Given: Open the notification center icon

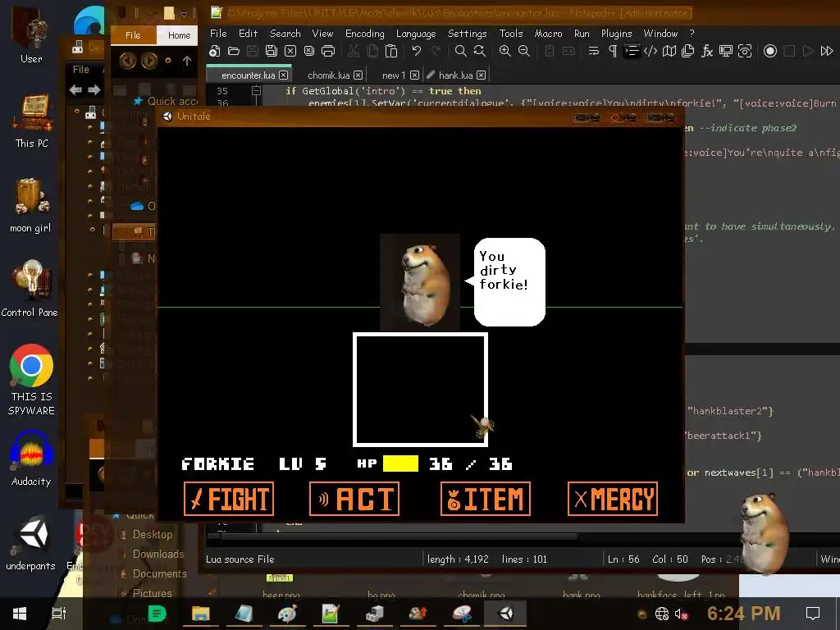Looking at the screenshot, I should pos(813,614).
